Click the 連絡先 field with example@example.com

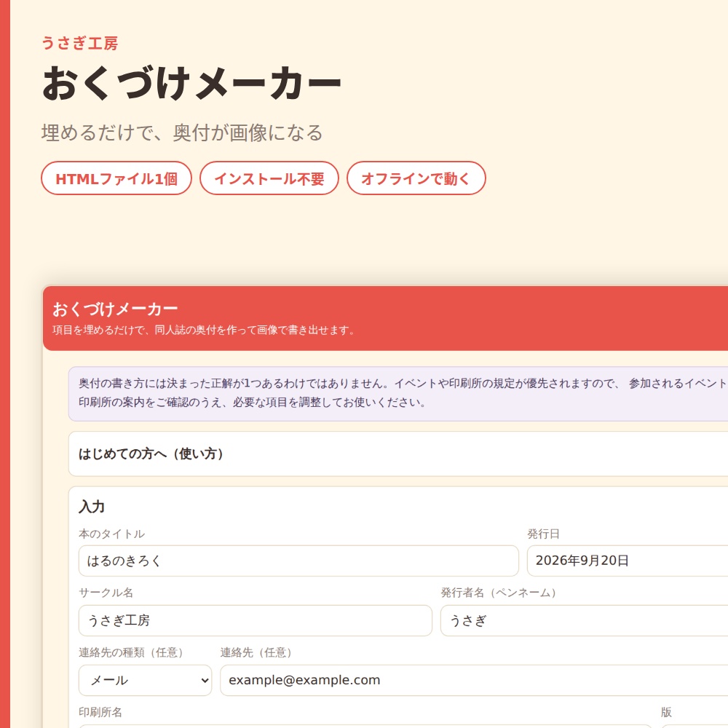coord(474,680)
